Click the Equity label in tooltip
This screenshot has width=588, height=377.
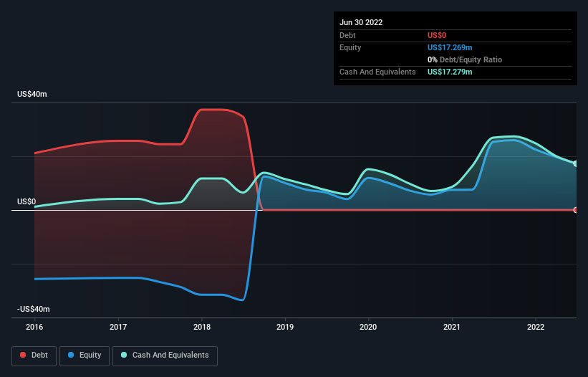tap(350, 47)
